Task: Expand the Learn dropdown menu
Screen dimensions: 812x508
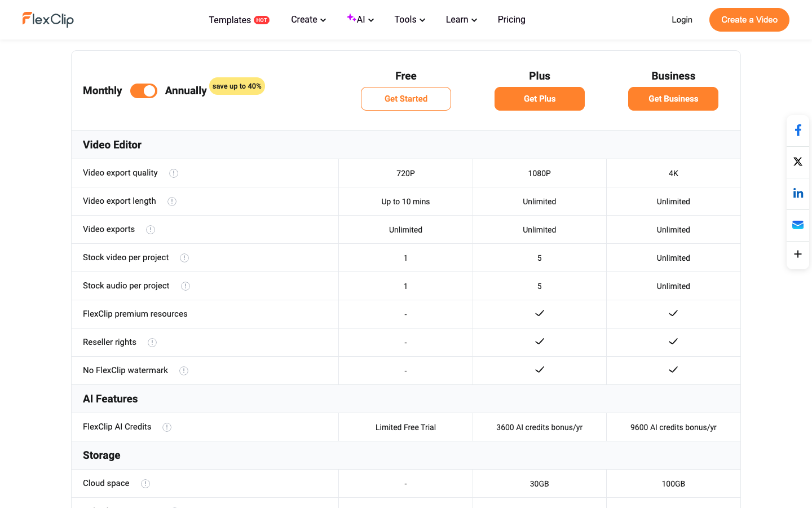Action: pyautogui.click(x=461, y=20)
